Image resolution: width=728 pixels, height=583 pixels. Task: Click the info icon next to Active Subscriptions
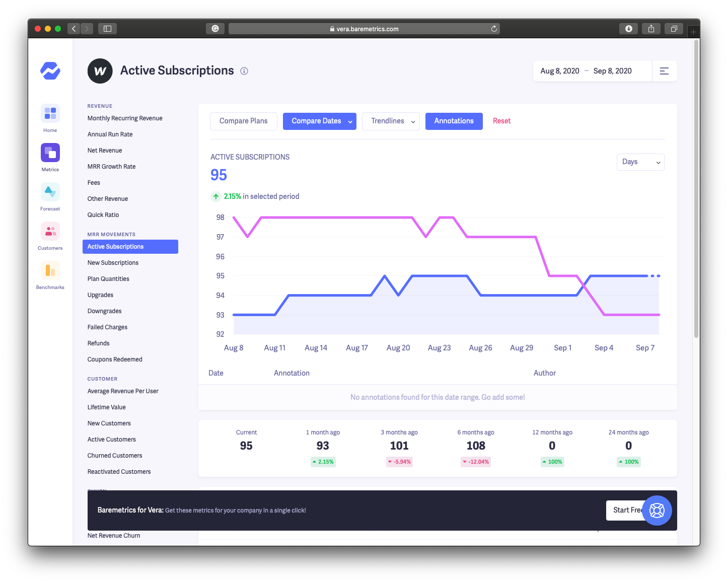(244, 71)
